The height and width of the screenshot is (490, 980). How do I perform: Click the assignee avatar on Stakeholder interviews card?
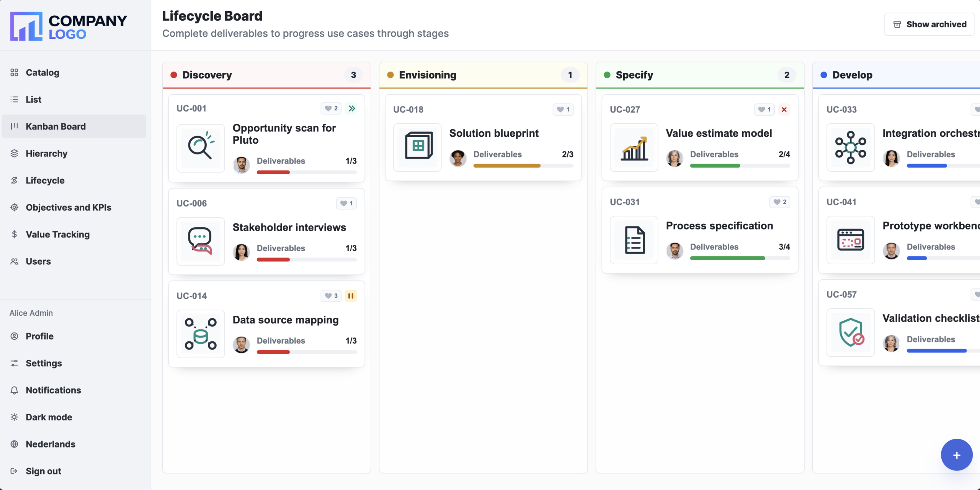pyautogui.click(x=242, y=252)
